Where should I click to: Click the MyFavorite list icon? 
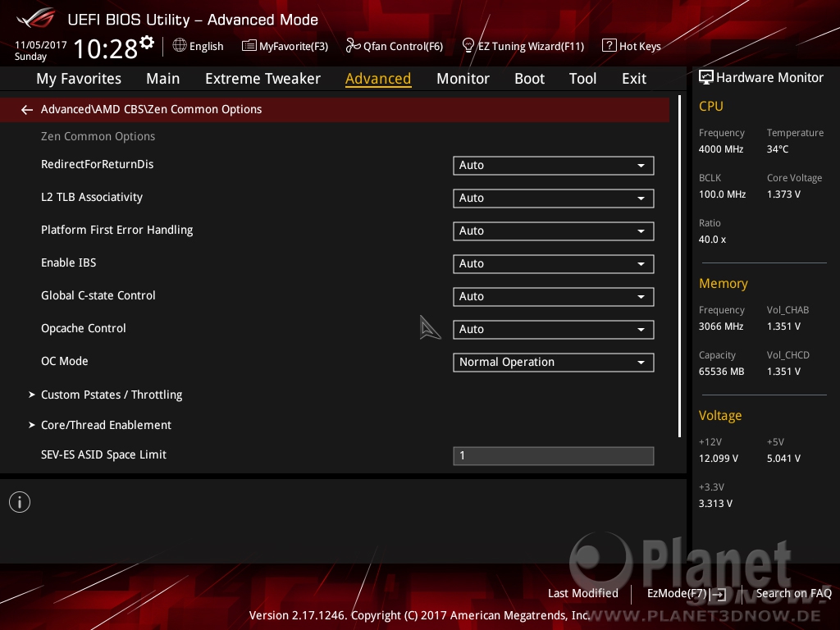point(249,46)
